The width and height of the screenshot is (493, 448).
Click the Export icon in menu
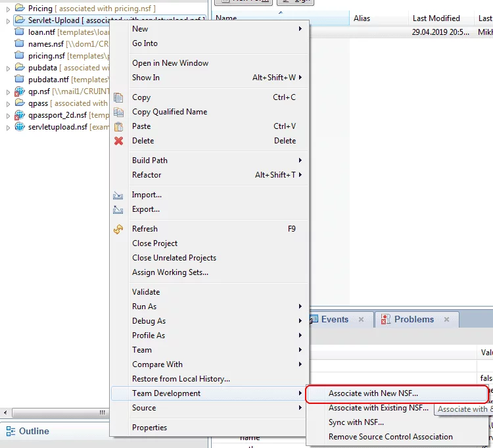click(118, 210)
